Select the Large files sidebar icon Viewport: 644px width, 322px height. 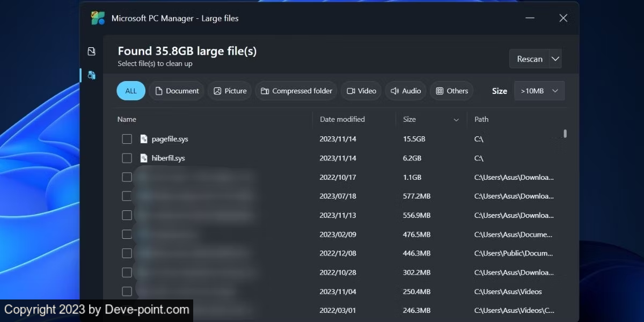click(92, 75)
